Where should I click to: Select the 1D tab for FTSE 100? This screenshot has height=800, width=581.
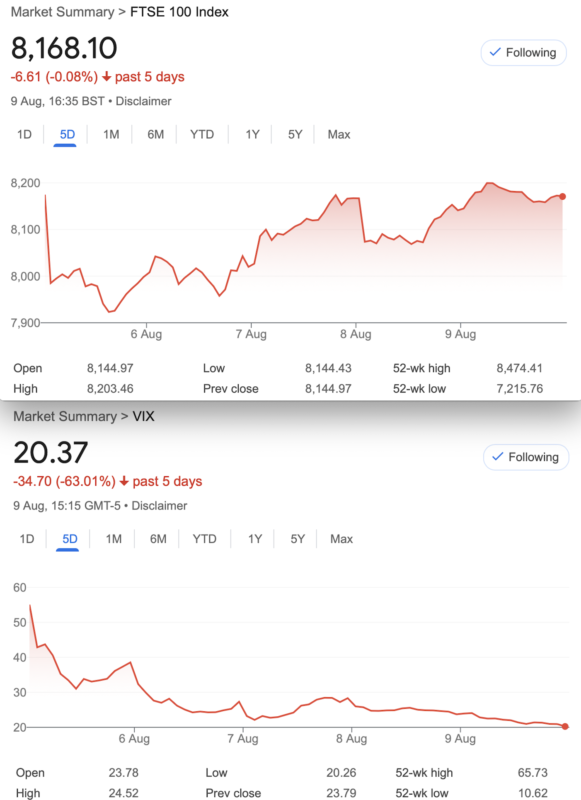click(x=24, y=135)
